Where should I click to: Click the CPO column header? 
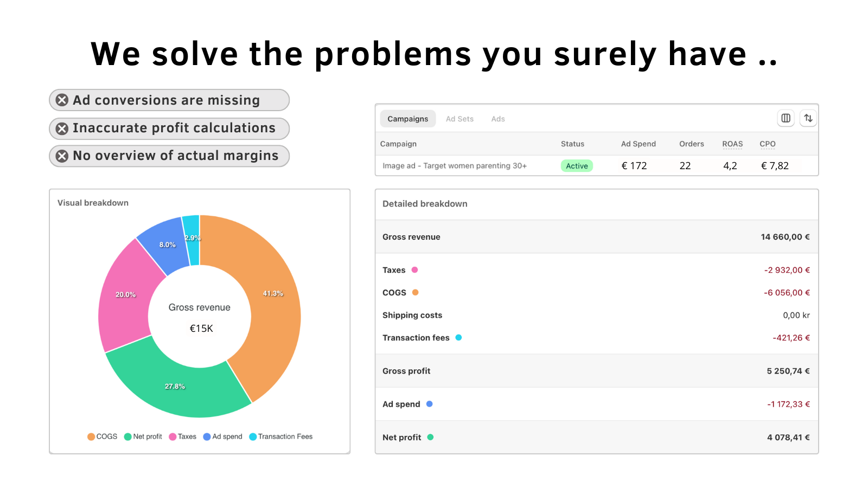point(768,144)
